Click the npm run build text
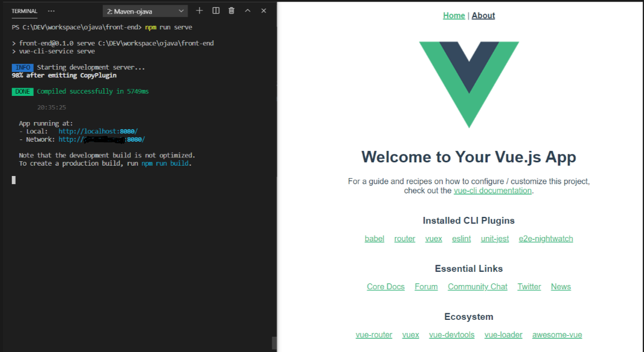This screenshot has width=644, height=352. (x=165, y=163)
